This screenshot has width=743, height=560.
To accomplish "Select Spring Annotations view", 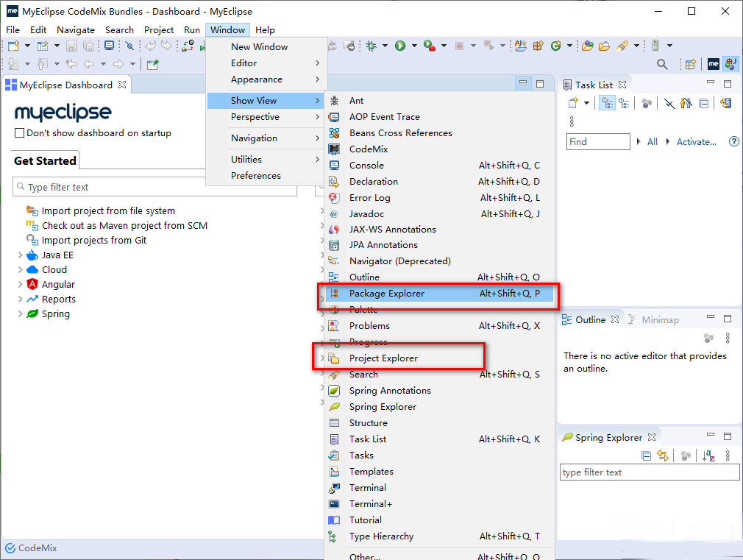I will coord(439,391).
